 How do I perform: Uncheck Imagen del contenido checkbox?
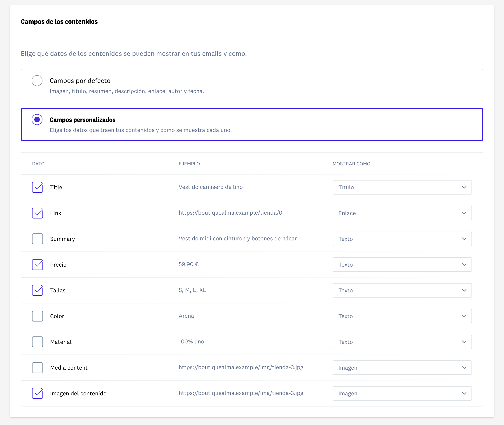[x=37, y=393]
